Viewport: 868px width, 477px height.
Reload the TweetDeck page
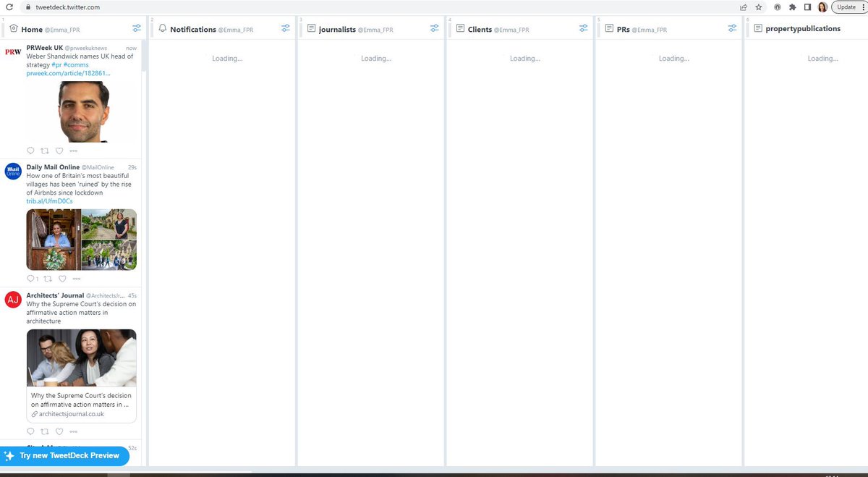(9, 7)
